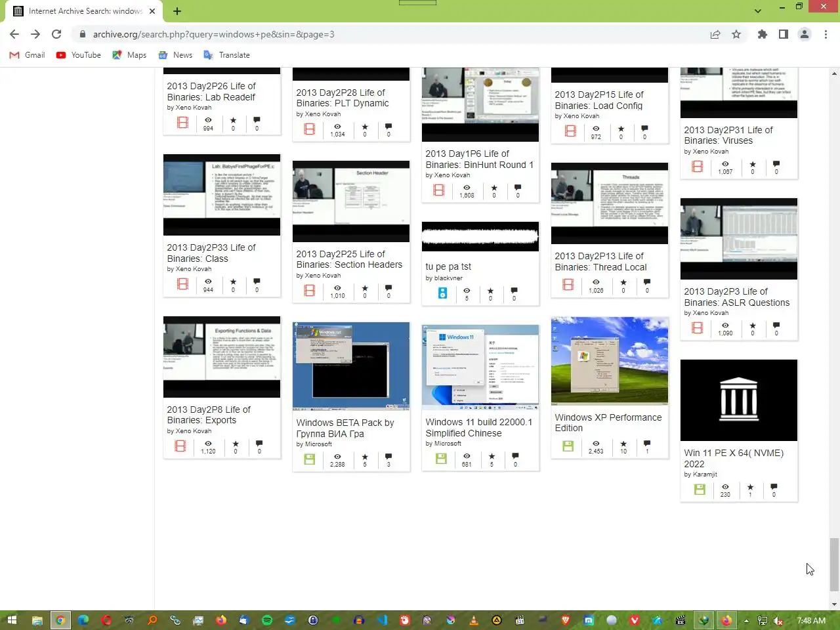Go forward in browser history
The image size is (840, 630).
pos(35,34)
